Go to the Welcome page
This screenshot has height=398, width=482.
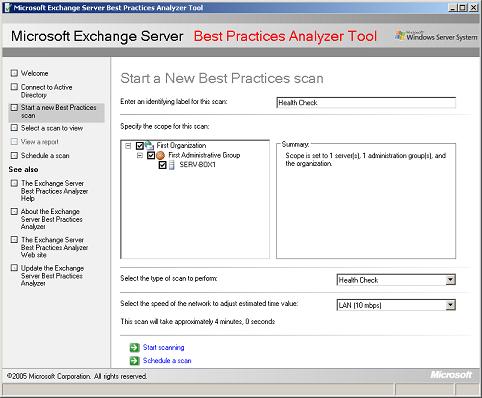[x=34, y=73]
